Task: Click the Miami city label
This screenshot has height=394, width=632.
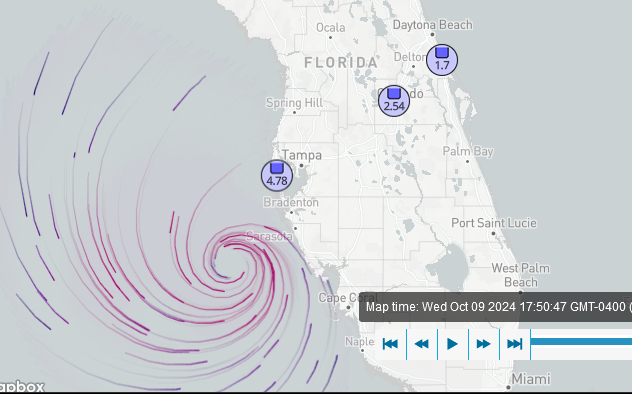Action: pos(531,379)
